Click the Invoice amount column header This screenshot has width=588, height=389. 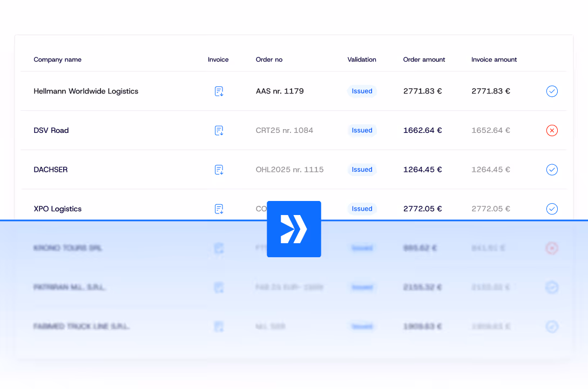pos(494,59)
